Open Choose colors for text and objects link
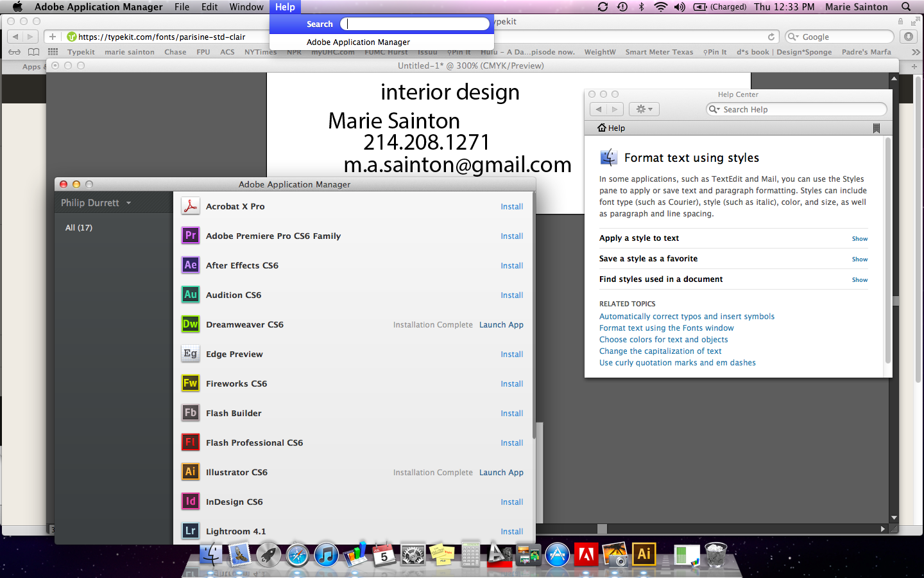Screen dimensions: 924x578 [x=663, y=340]
